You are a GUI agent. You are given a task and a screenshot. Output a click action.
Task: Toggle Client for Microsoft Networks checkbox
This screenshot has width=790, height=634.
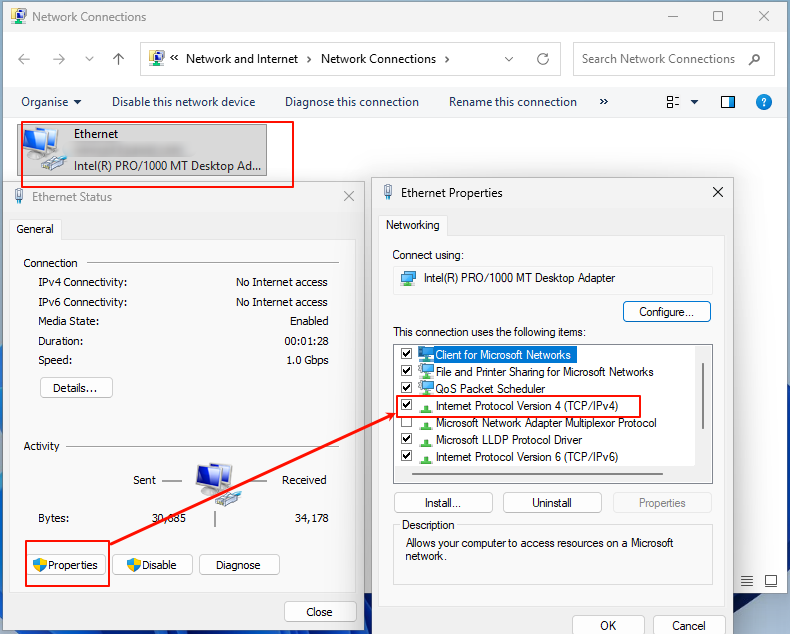coord(406,354)
